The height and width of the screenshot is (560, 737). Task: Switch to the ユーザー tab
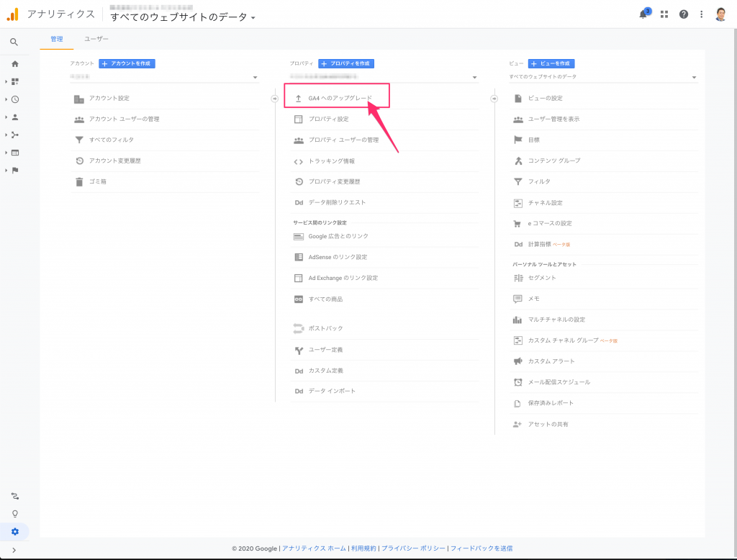point(96,39)
